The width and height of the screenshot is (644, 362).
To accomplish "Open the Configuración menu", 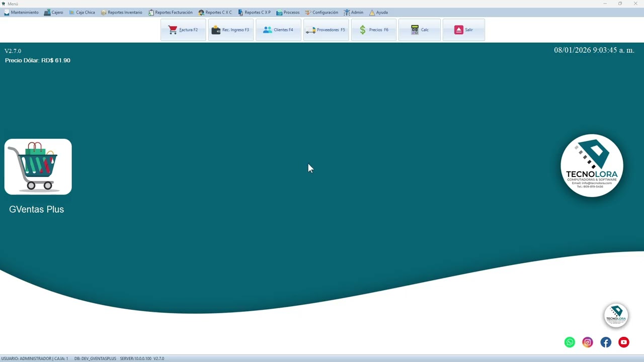I will pyautogui.click(x=321, y=13).
